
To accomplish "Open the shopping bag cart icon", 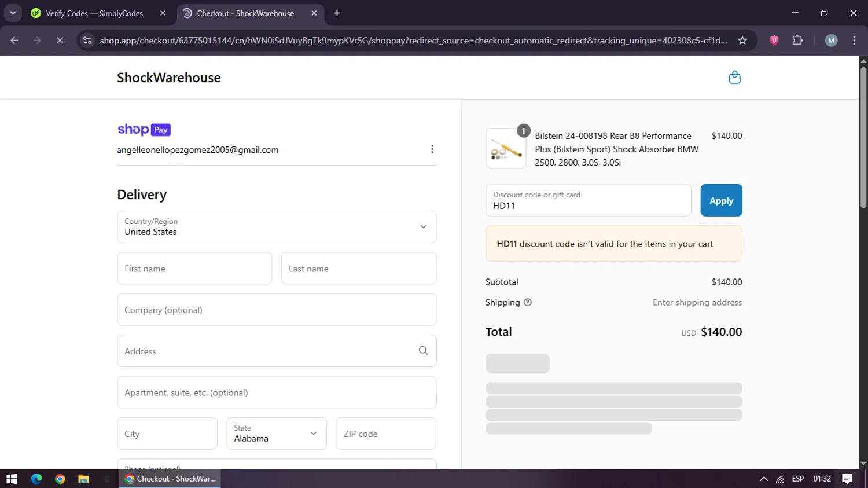I will [734, 77].
